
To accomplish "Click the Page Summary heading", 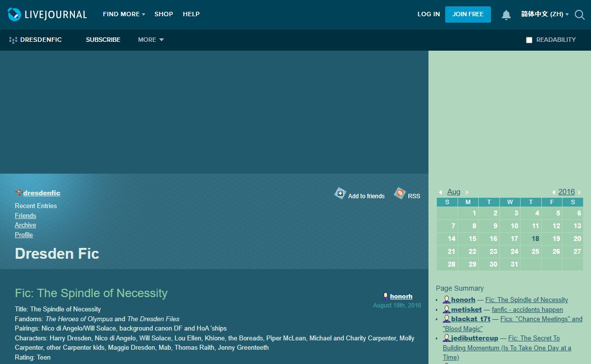I will tap(460, 288).
